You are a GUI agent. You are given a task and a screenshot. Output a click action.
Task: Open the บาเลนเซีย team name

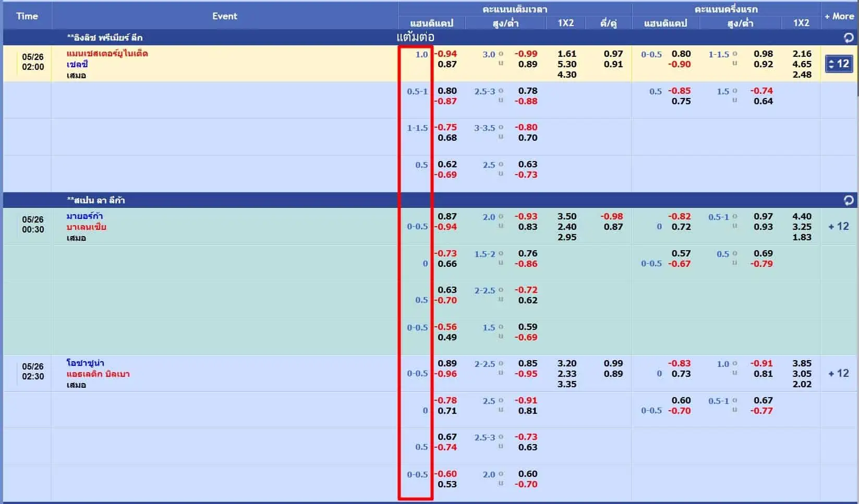tap(86, 227)
